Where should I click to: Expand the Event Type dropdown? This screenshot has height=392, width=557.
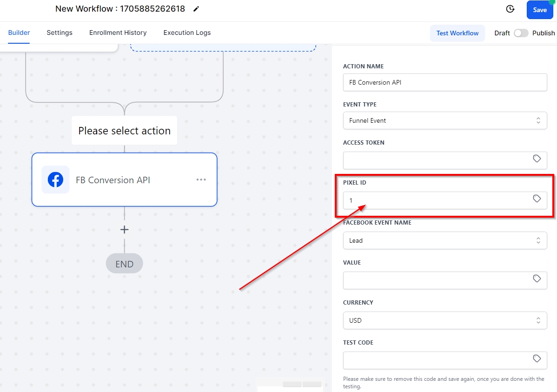[x=444, y=120]
